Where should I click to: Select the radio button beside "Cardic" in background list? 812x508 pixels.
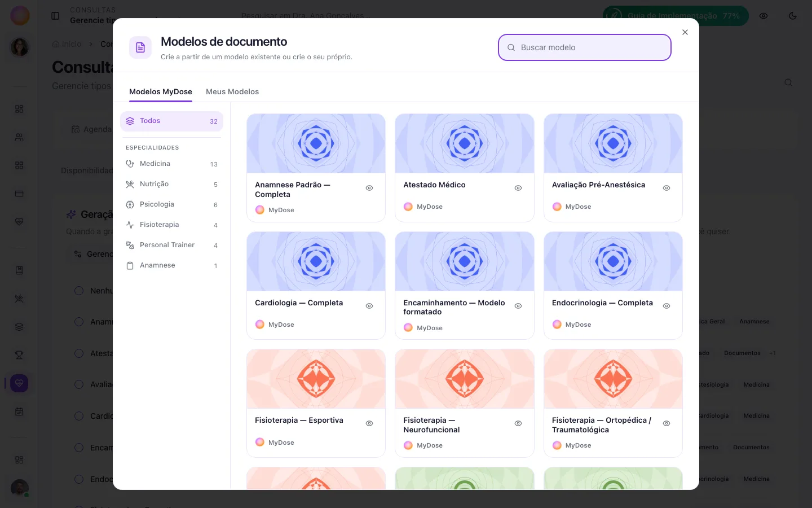[x=79, y=416]
